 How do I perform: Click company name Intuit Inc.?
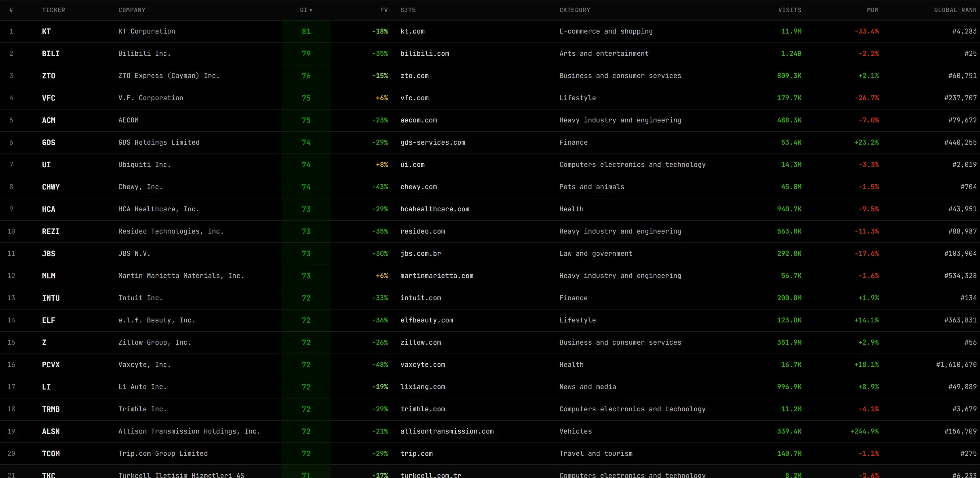(x=140, y=298)
